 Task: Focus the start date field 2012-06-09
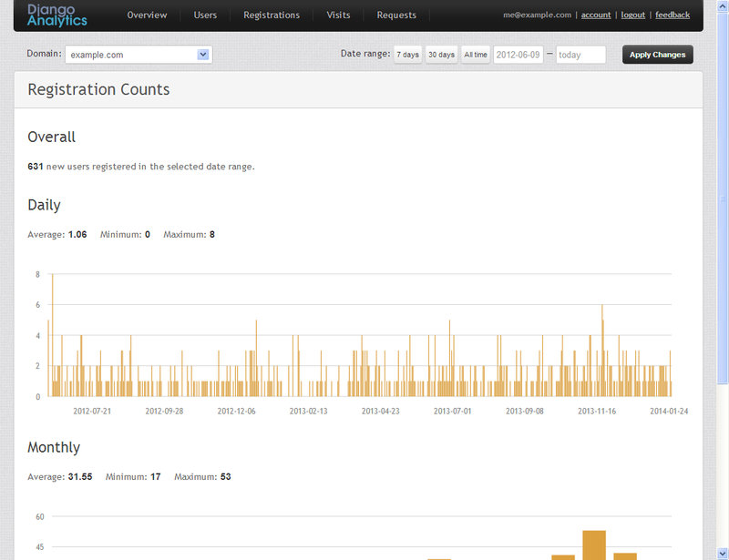click(518, 55)
